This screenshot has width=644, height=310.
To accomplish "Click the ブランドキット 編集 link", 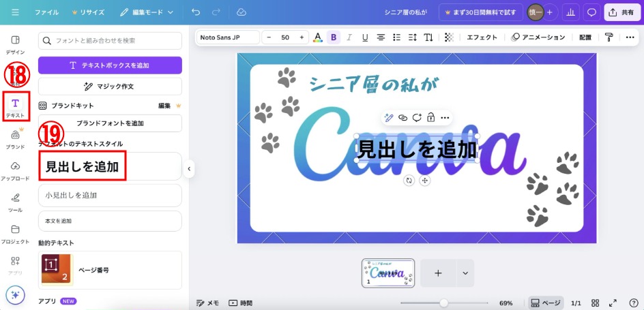I will click(x=164, y=106).
